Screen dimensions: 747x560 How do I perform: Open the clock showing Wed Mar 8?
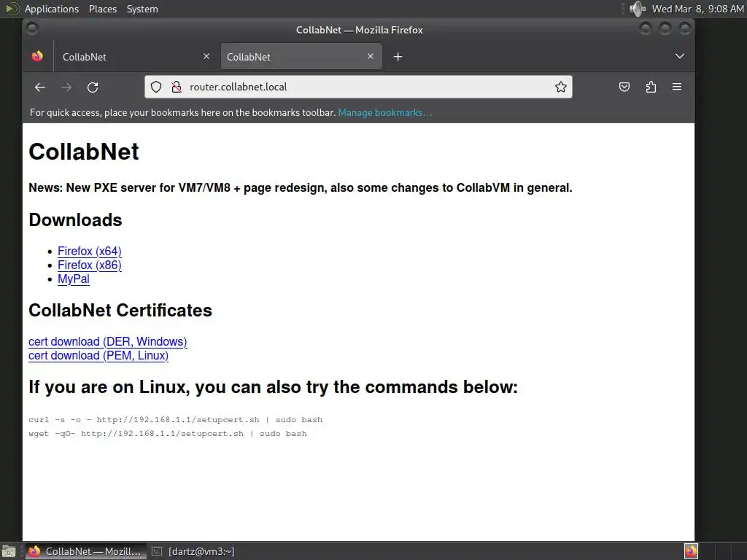coord(697,9)
